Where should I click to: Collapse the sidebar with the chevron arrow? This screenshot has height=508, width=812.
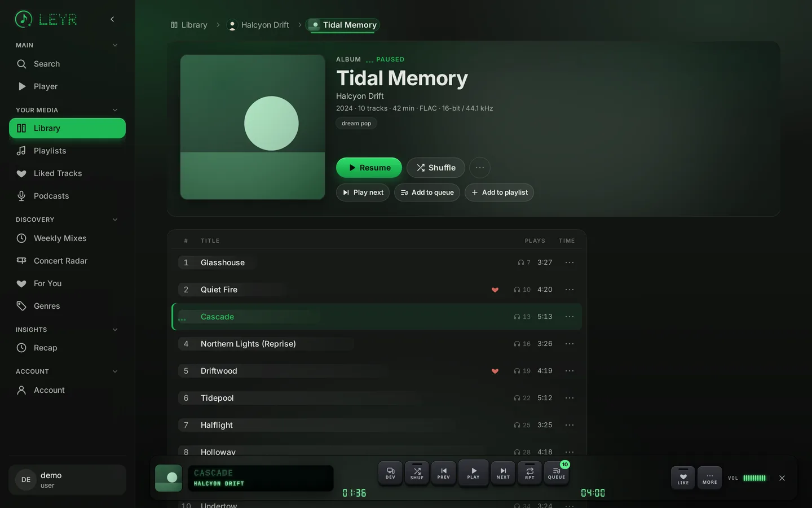112,19
